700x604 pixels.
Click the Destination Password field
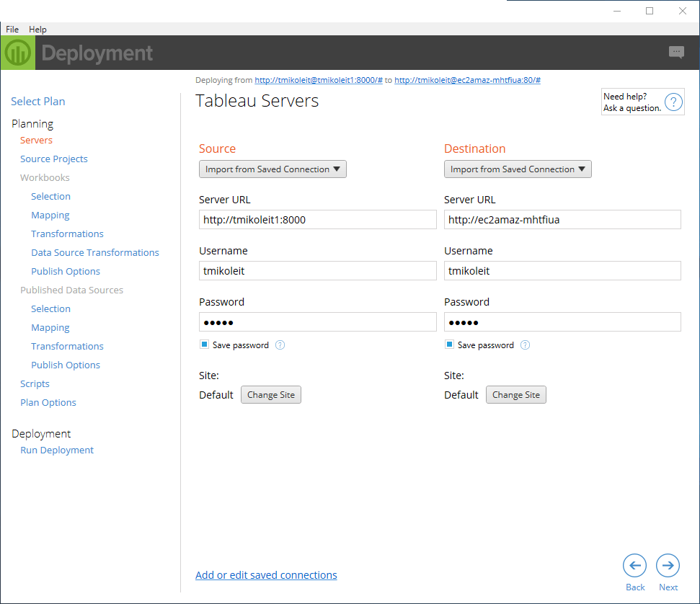pyautogui.click(x=562, y=322)
